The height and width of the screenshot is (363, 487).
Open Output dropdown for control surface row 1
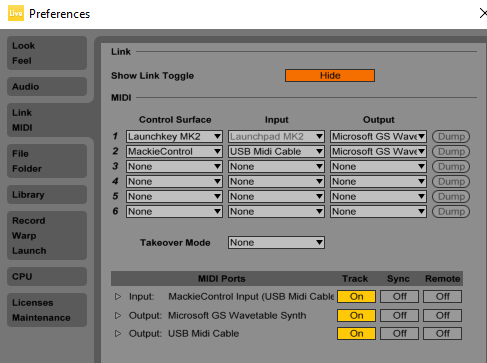(x=378, y=136)
